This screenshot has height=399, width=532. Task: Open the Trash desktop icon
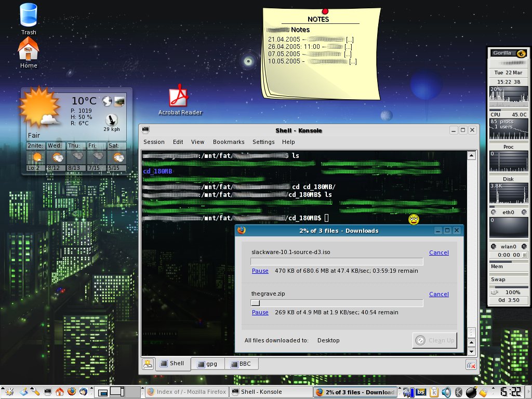tap(29, 15)
